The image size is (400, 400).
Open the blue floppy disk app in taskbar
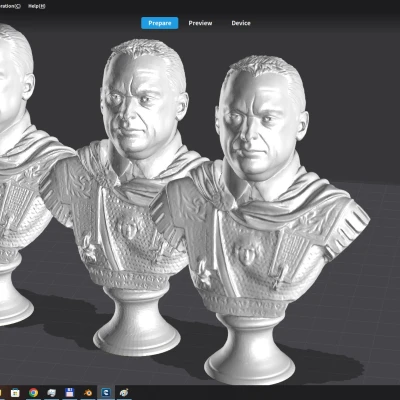pyautogui.click(x=70, y=392)
